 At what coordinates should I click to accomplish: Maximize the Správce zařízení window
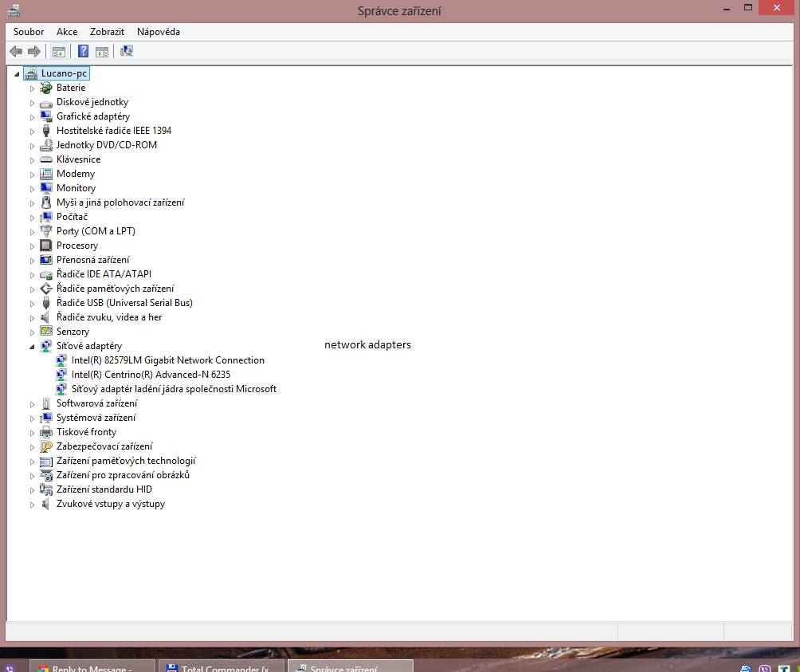pos(748,8)
